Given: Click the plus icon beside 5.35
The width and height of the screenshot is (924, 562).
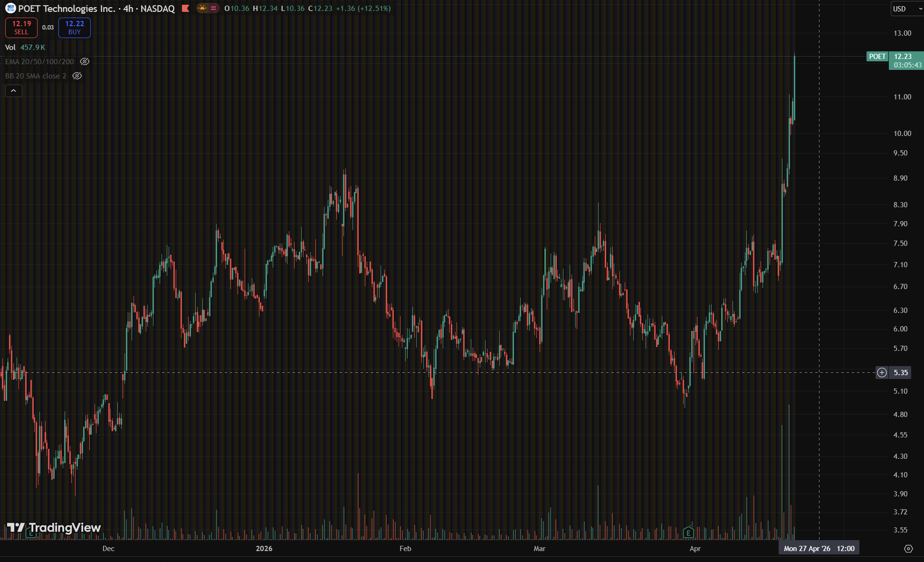Looking at the screenshot, I should 882,372.
